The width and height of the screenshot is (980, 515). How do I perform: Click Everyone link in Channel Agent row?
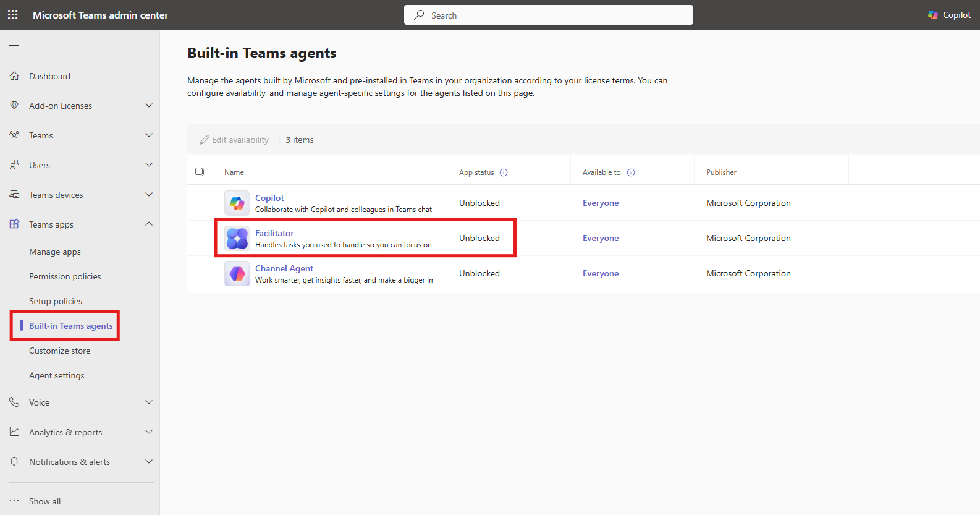[601, 273]
